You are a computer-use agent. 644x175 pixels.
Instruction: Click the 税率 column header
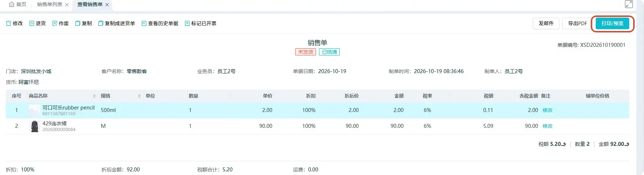[x=427, y=96]
